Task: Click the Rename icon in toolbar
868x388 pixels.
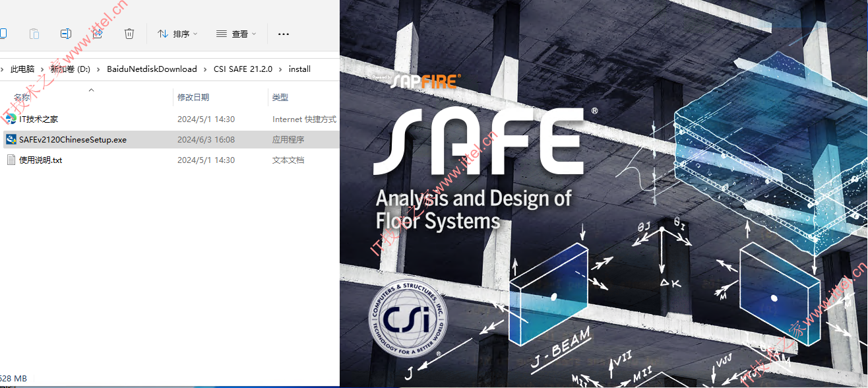Action: 66,34
